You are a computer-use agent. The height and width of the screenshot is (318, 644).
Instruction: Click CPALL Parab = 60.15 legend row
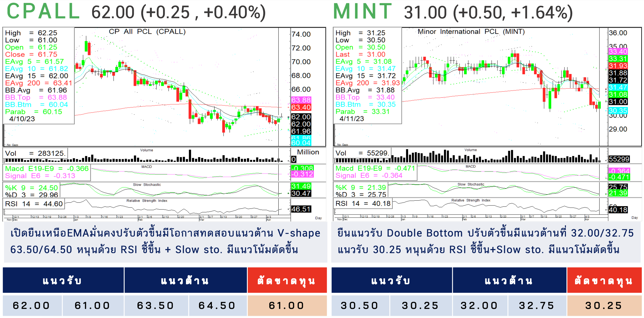click(x=34, y=112)
